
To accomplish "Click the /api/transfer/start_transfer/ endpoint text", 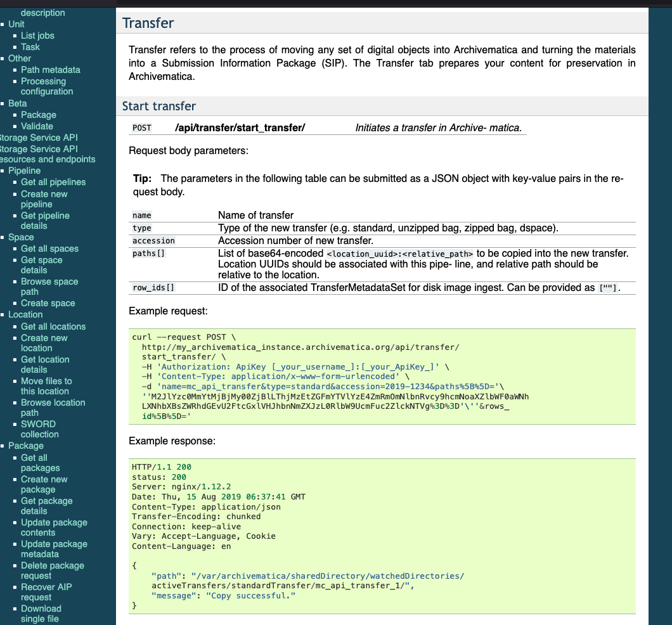I will [x=240, y=127].
